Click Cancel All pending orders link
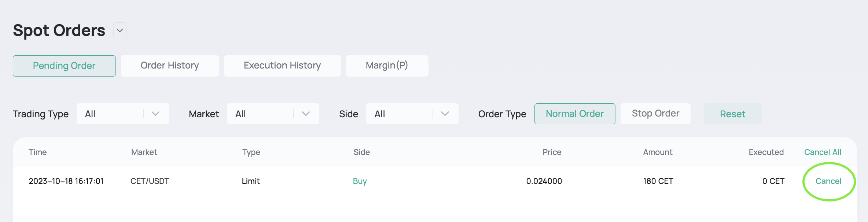The height and width of the screenshot is (222, 868). point(823,152)
